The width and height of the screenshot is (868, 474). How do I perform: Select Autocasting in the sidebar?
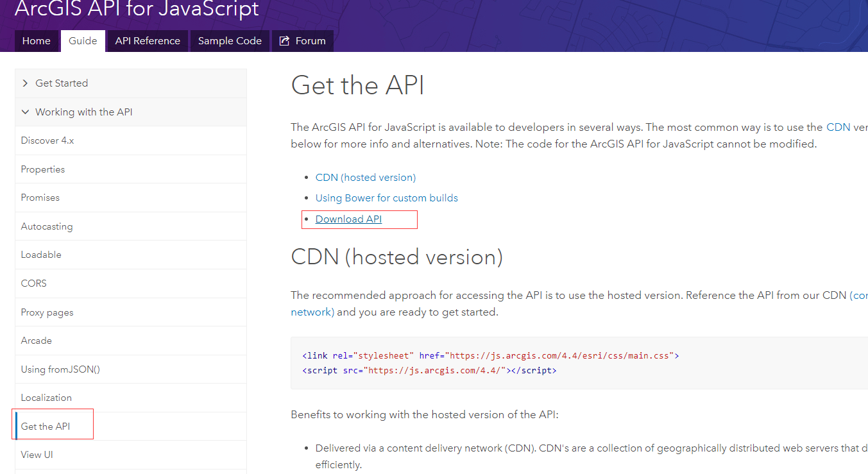[131, 226]
